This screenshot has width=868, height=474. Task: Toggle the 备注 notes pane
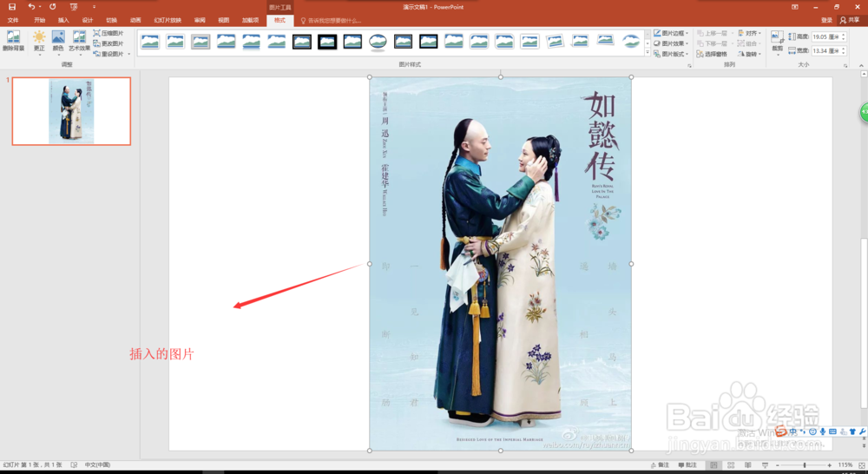click(x=661, y=465)
